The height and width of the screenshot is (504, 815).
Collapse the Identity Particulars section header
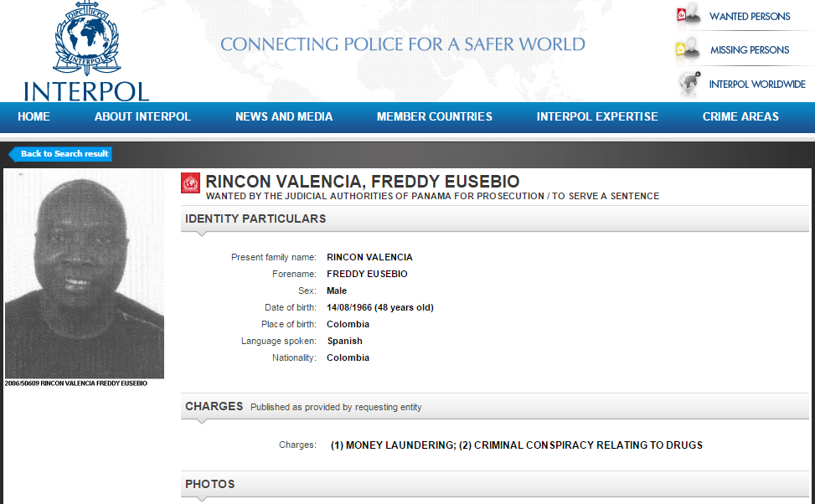pos(255,219)
